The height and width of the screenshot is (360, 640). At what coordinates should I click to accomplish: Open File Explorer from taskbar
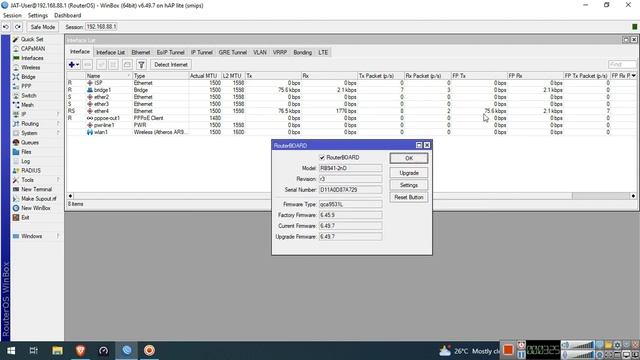click(57, 351)
